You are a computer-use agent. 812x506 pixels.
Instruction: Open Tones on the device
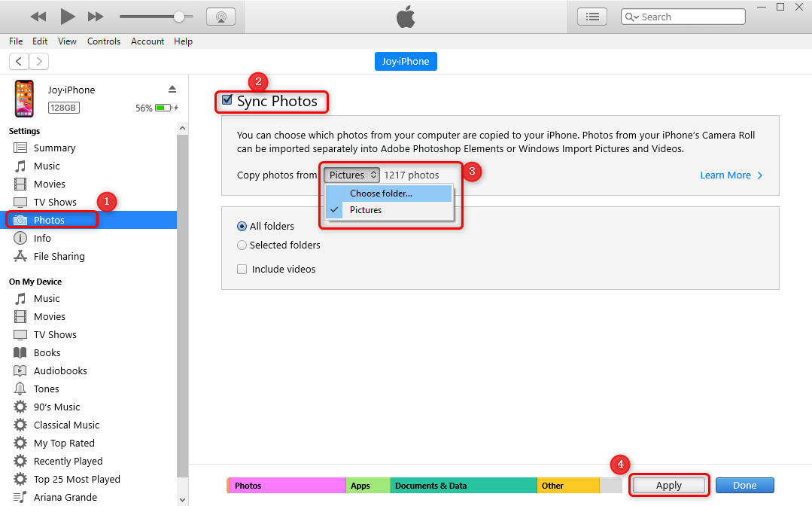(x=88, y=389)
